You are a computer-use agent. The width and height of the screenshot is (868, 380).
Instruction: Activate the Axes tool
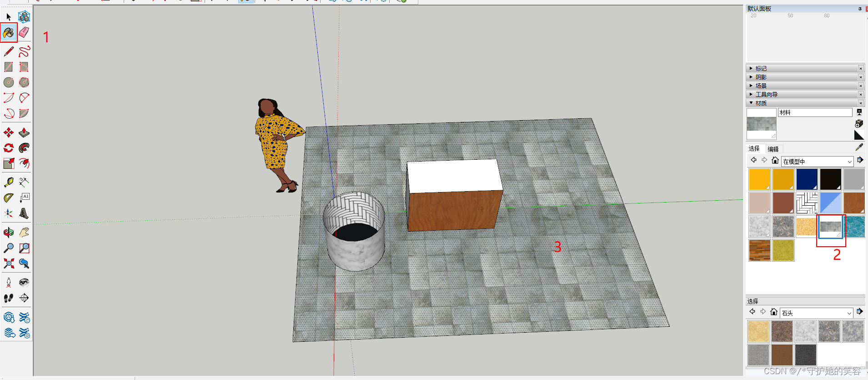point(9,213)
